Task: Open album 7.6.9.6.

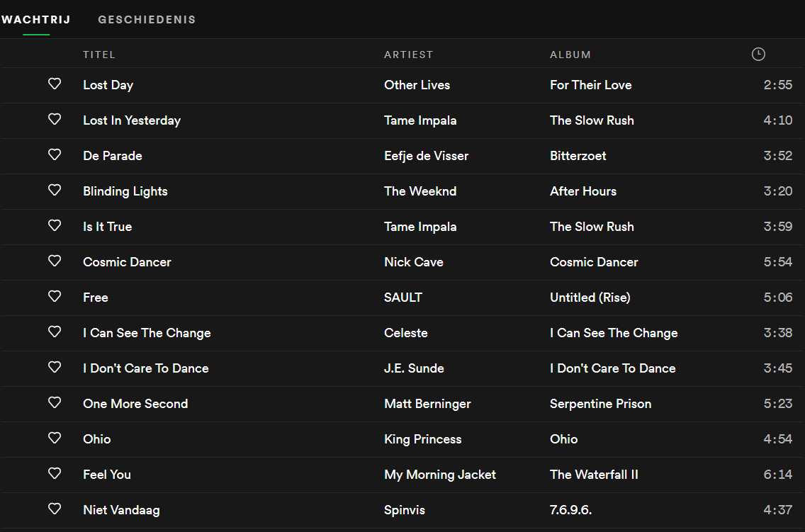Action: [571, 510]
